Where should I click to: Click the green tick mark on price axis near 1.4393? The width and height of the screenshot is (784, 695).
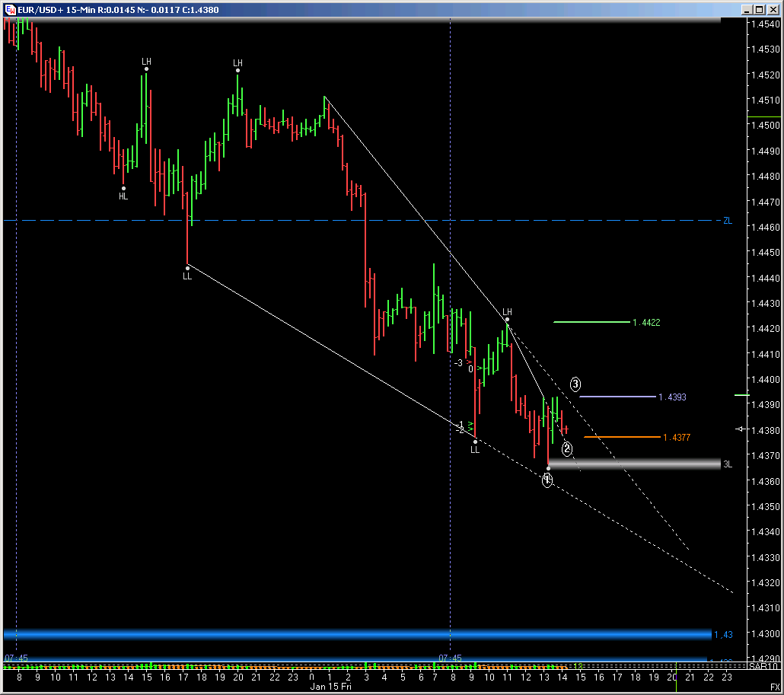[741, 396]
